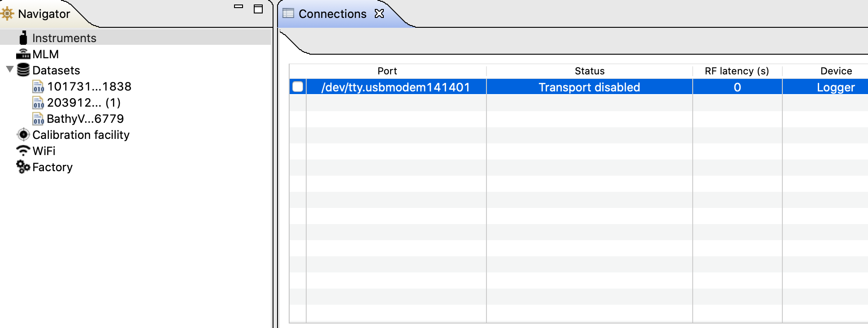This screenshot has width=868, height=328.
Task: Sort by the Status column header
Action: pos(589,71)
